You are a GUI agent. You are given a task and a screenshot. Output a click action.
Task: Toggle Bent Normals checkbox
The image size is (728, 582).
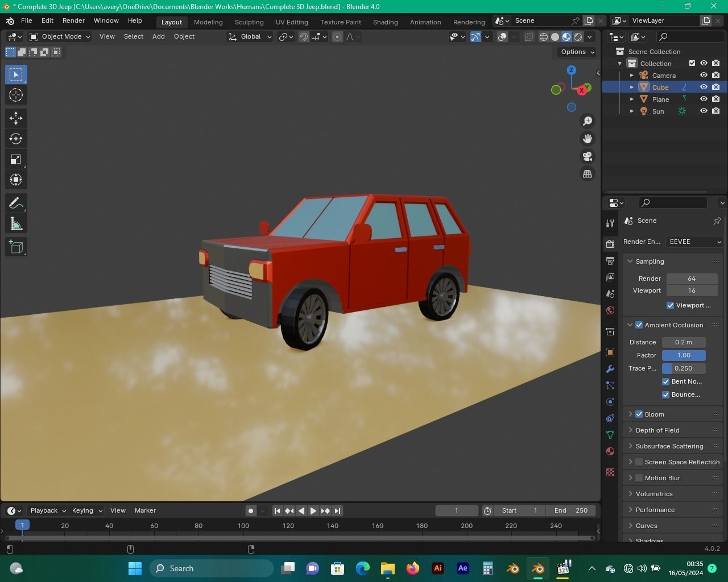click(x=665, y=381)
